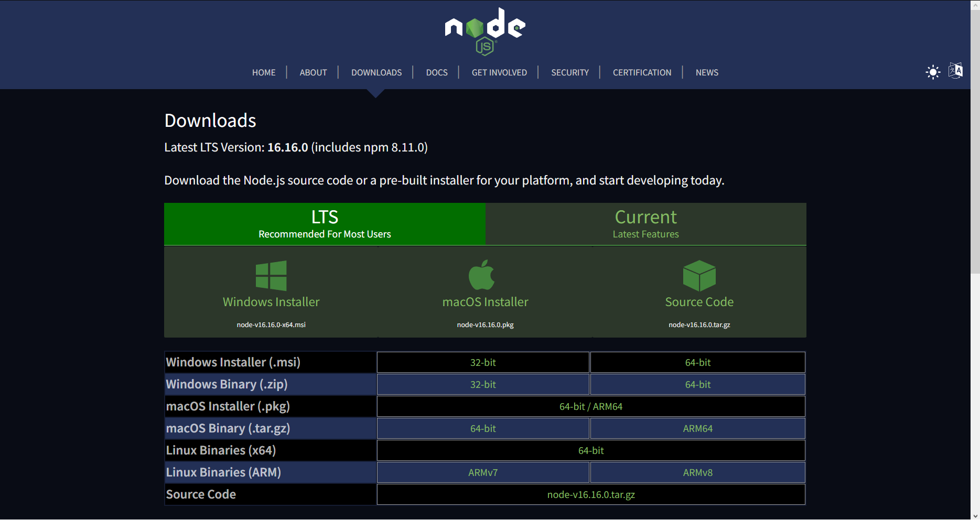Click the Linux Binaries (x64) row label
Image resolution: width=980 pixels, height=520 pixels.
[221, 450]
